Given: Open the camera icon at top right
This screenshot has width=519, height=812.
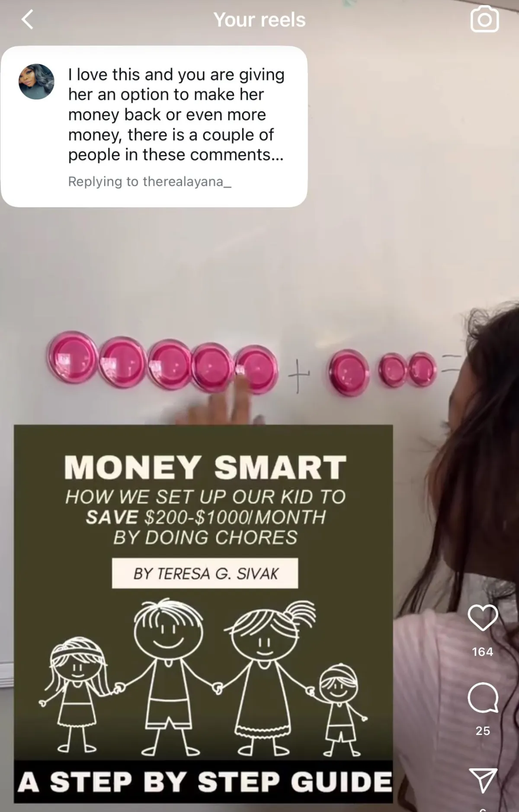Looking at the screenshot, I should click(x=484, y=19).
